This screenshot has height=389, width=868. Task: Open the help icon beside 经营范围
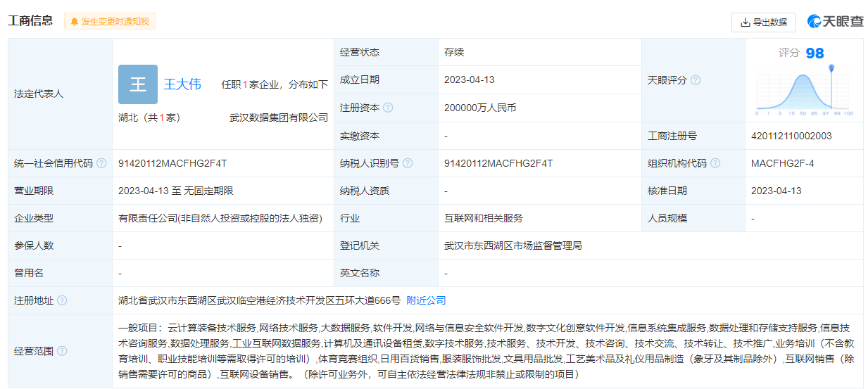62,351
